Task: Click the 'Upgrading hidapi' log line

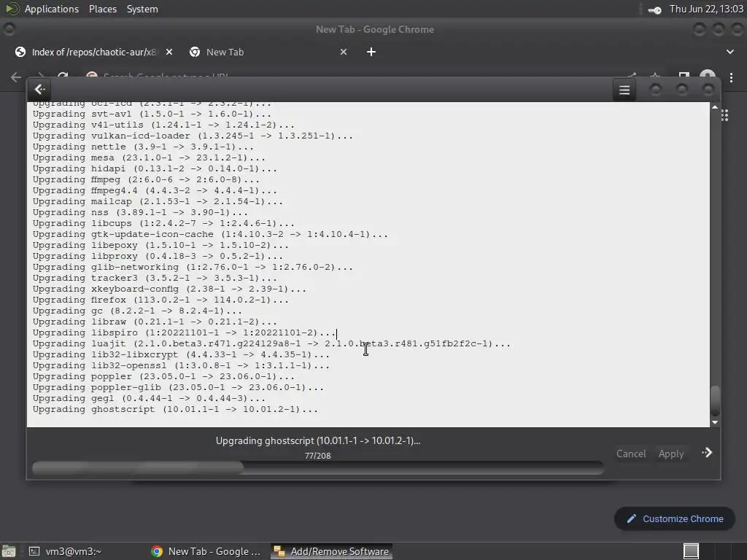Action: coord(155,168)
